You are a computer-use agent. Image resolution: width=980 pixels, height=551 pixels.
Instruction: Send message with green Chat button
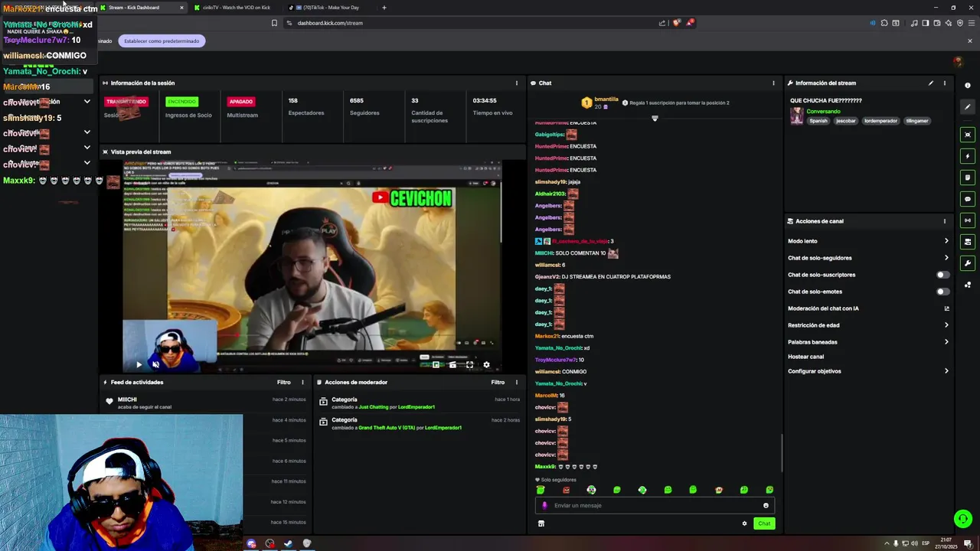[764, 523]
